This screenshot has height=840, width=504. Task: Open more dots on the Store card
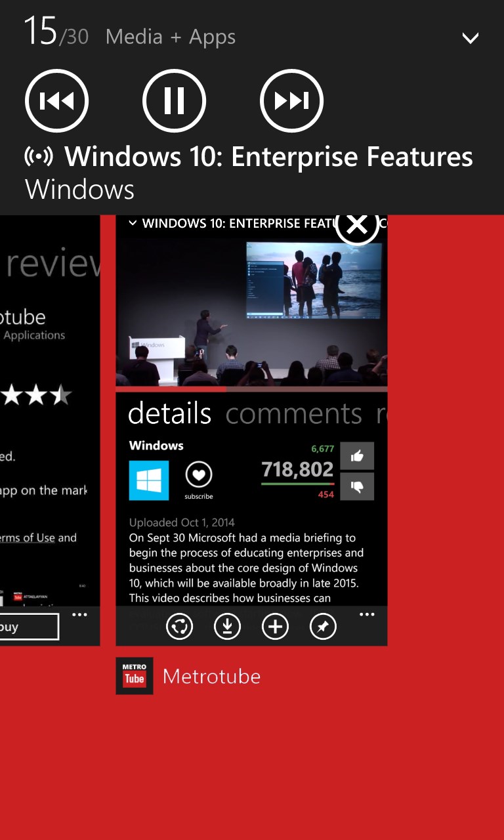click(x=79, y=615)
